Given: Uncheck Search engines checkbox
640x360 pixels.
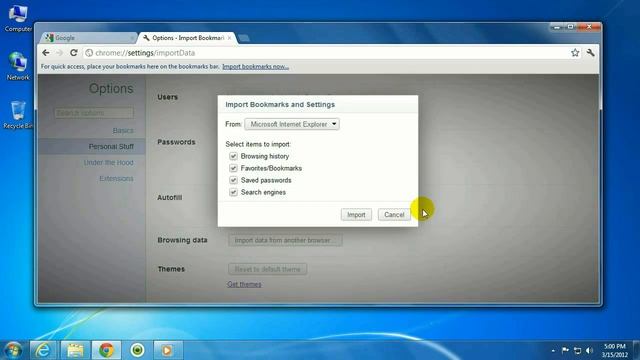Looking at the screenshot, I should [233, 192].
